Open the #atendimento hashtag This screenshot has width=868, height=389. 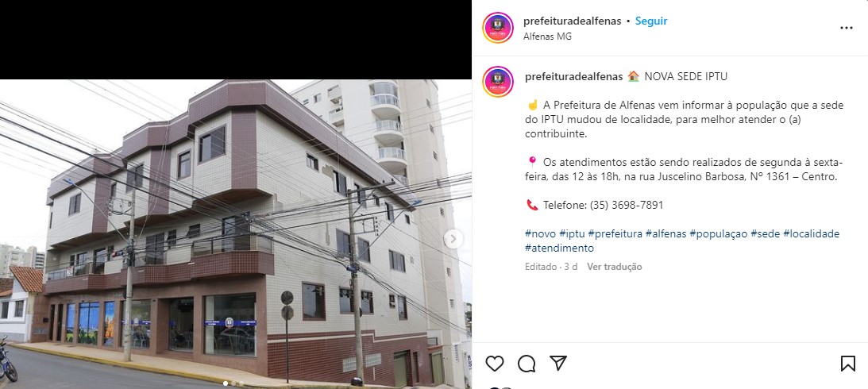pos(559,248)
